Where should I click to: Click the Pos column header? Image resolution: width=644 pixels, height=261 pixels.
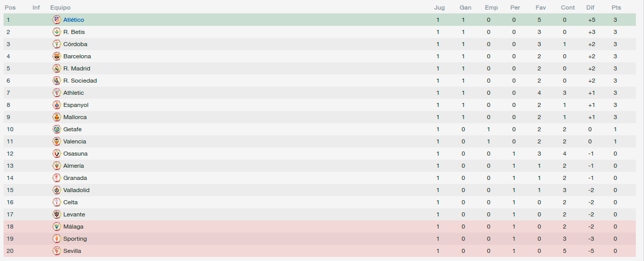10,8
